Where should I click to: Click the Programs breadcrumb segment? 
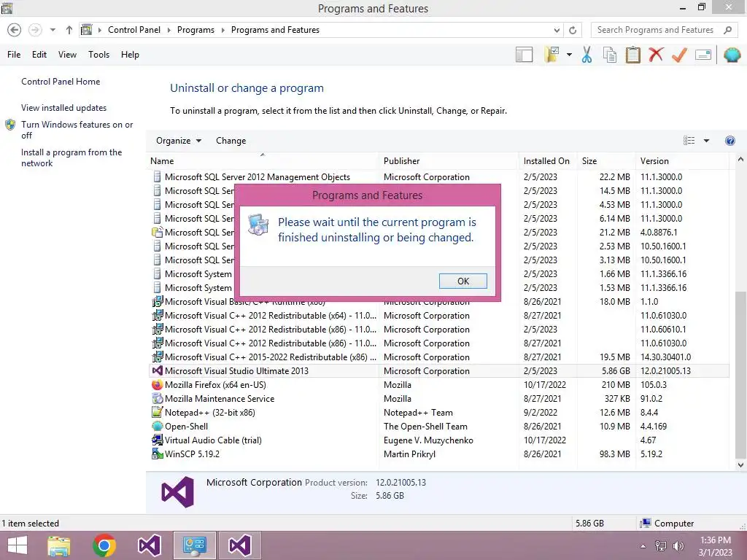pyautogui.click(x=196, y=30)
